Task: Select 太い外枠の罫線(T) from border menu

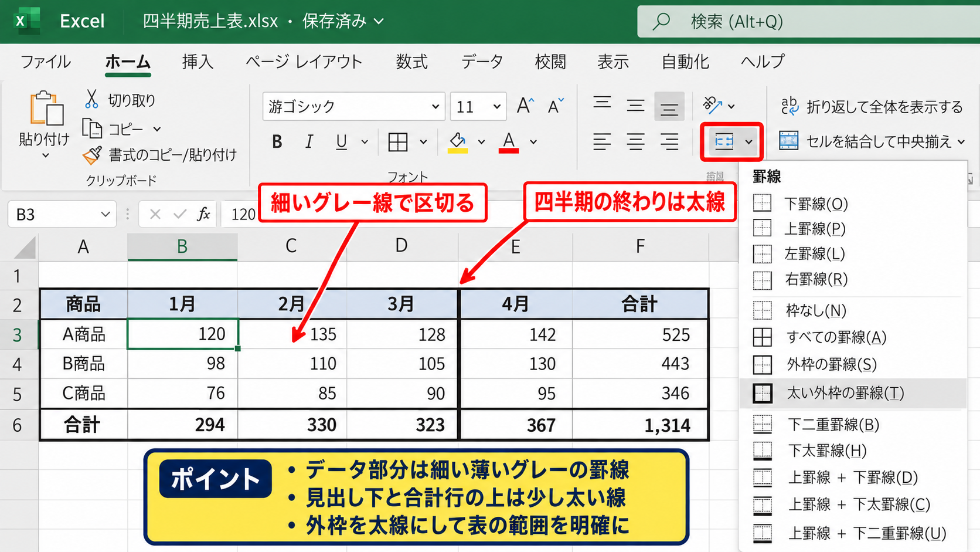Action: tap(853, 393)
